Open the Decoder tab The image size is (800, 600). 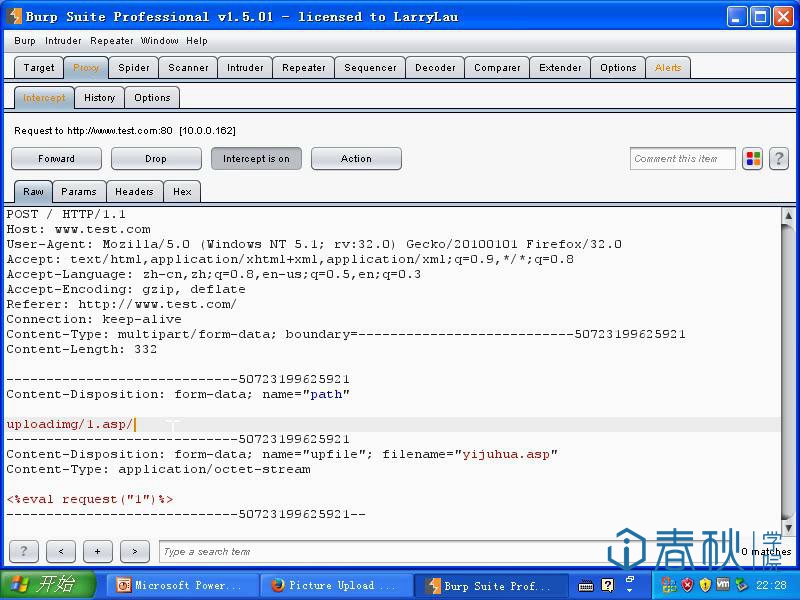(435, 68)
